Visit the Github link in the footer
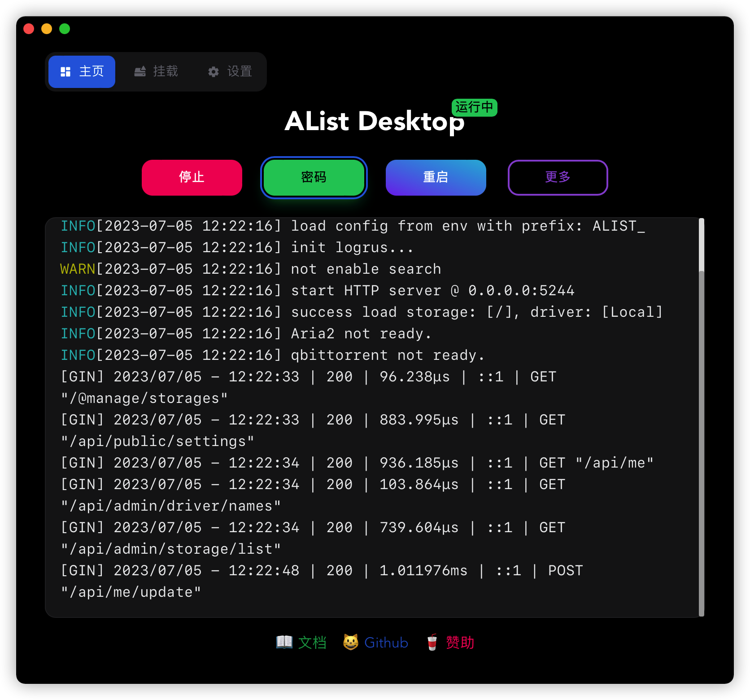750x700 pixels. (x=386, y=643)
